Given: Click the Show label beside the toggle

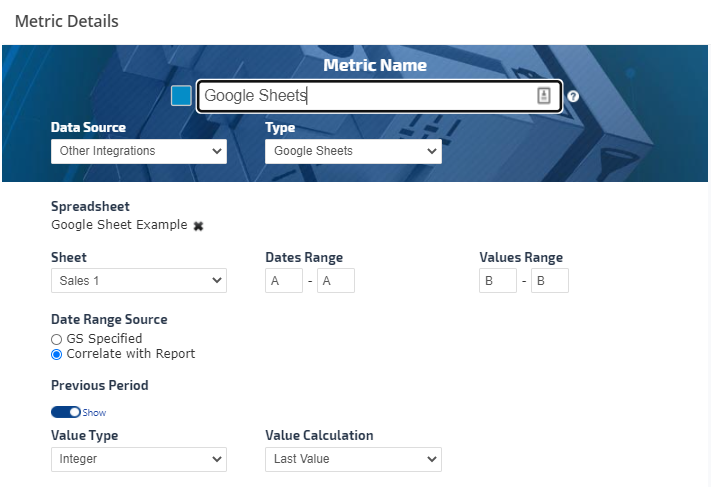Looking at the screenshot, I should coord(94,413).
